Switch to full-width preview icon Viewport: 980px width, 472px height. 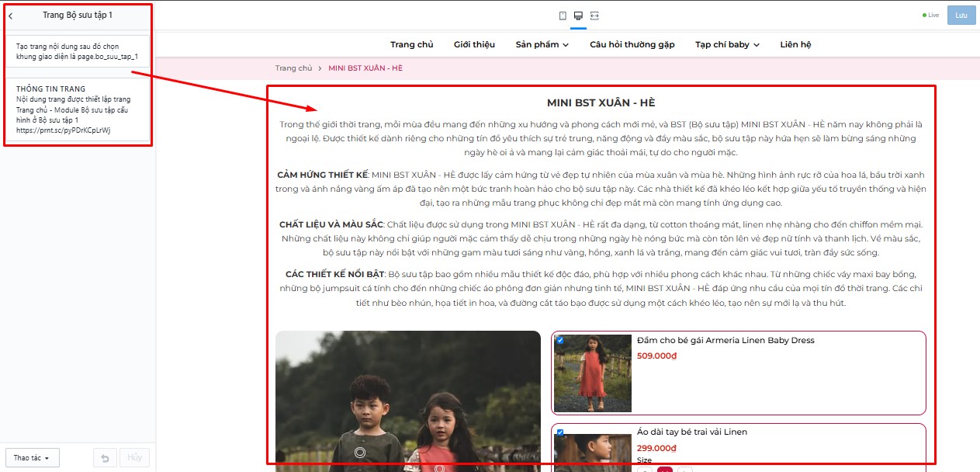pyautogui.click(x=594, y=16)
